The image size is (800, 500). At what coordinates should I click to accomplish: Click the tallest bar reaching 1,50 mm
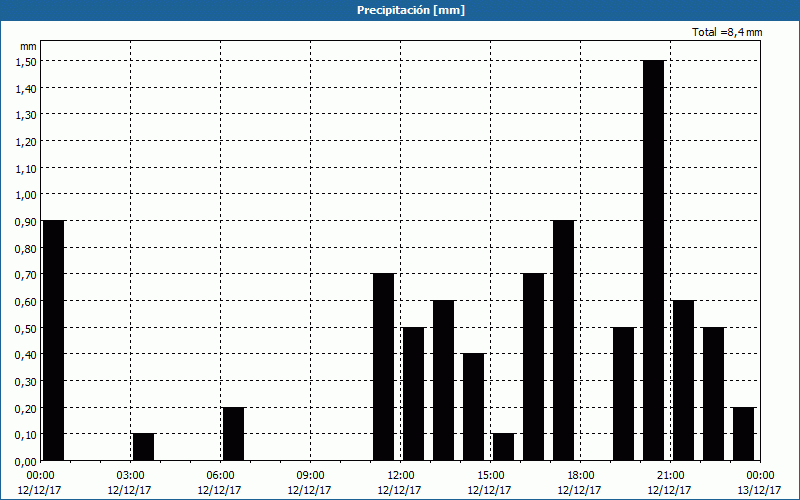[654, 260]
